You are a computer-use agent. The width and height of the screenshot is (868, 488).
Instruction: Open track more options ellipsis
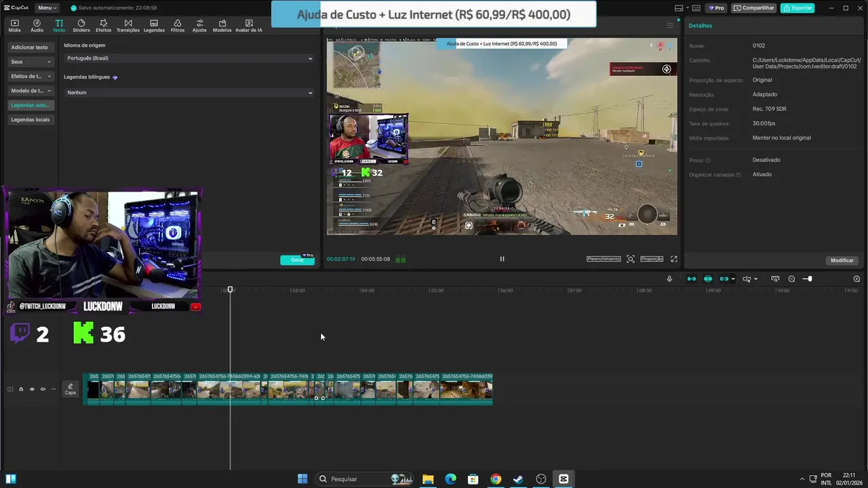click(x=54, y=389)
